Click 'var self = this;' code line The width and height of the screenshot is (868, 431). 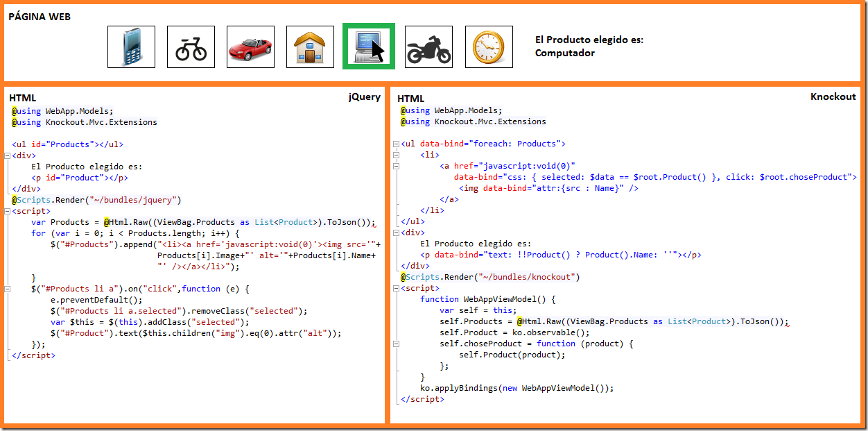click(x=478, y=310)
